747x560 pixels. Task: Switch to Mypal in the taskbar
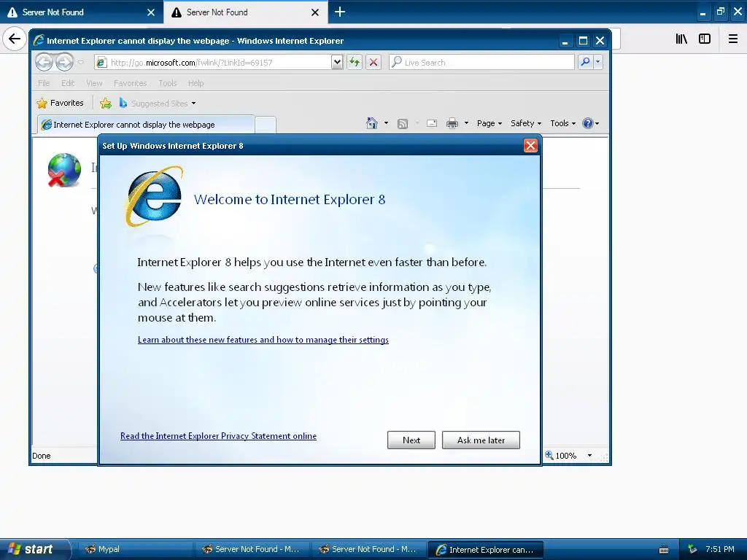pyautogui.click(x=136, y=549)
